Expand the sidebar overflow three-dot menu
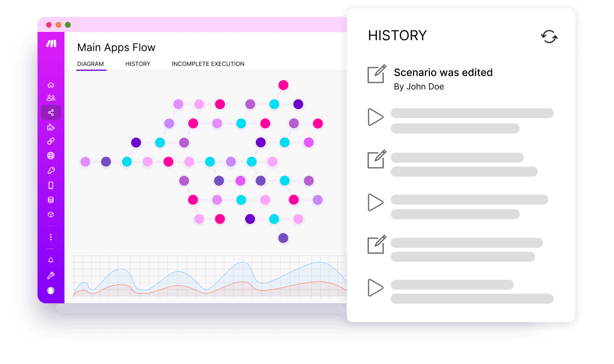614x364 pixels. (51, 237)
